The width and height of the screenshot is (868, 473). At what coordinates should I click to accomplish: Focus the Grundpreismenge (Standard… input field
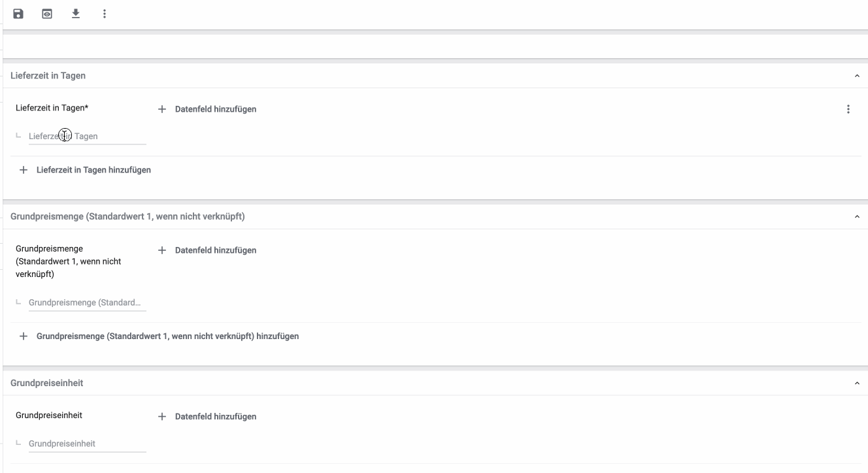click(x=87, y=303)
